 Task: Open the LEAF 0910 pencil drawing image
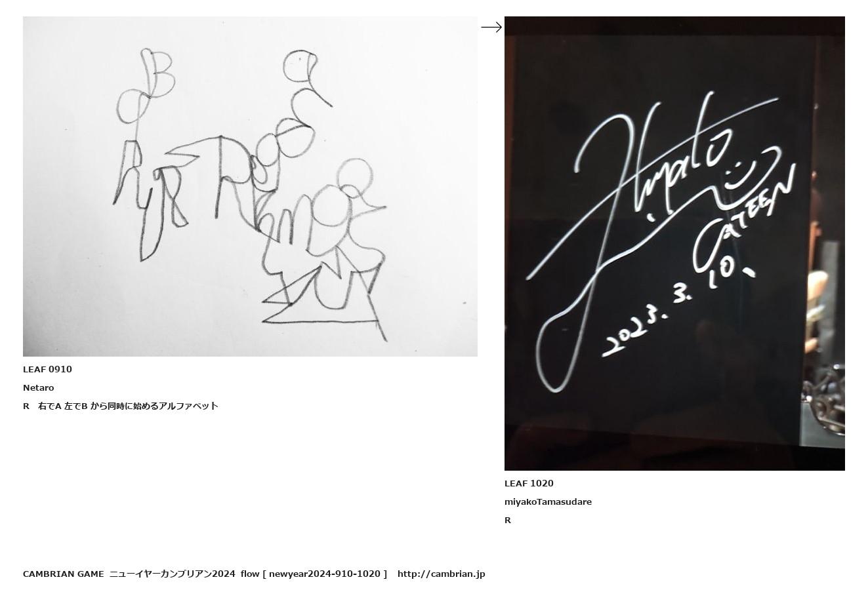click(x=250, y=186)
